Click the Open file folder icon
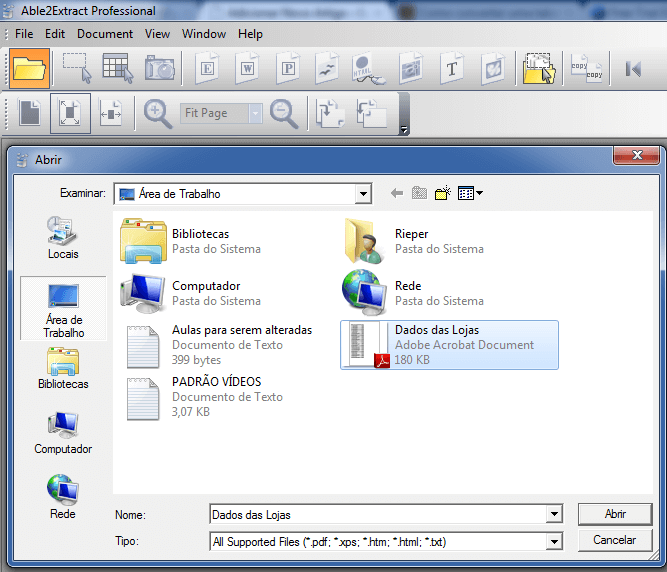This screenshot has width=667, height=572. coord(30,68)
